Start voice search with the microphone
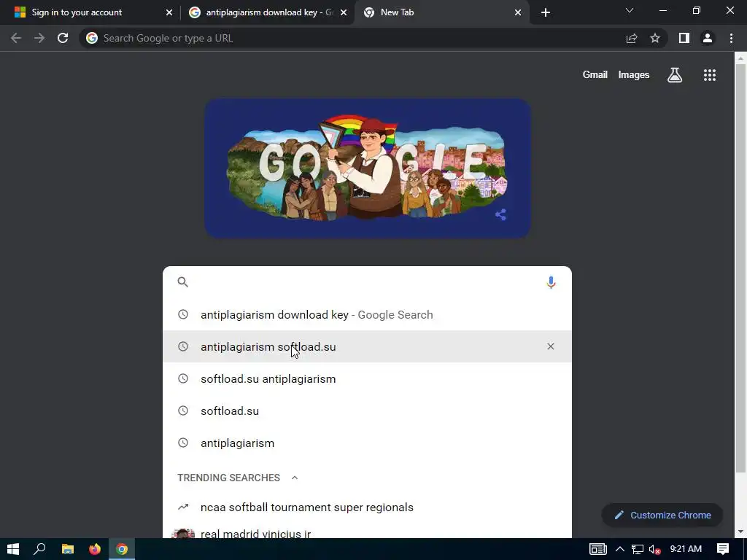The image size is (747, 560). click(551, 282)
